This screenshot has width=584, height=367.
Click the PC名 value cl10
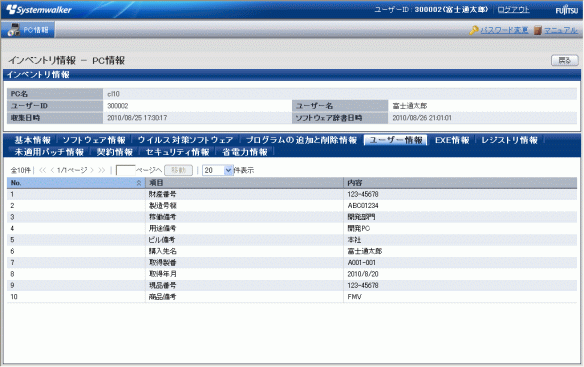pos(113,94)
